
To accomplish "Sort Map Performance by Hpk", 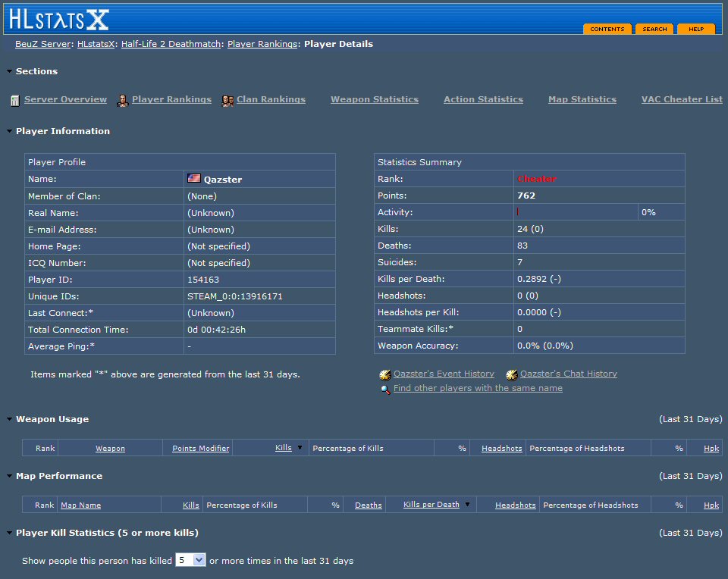I will pyautogui.click(x=711, y=505).
